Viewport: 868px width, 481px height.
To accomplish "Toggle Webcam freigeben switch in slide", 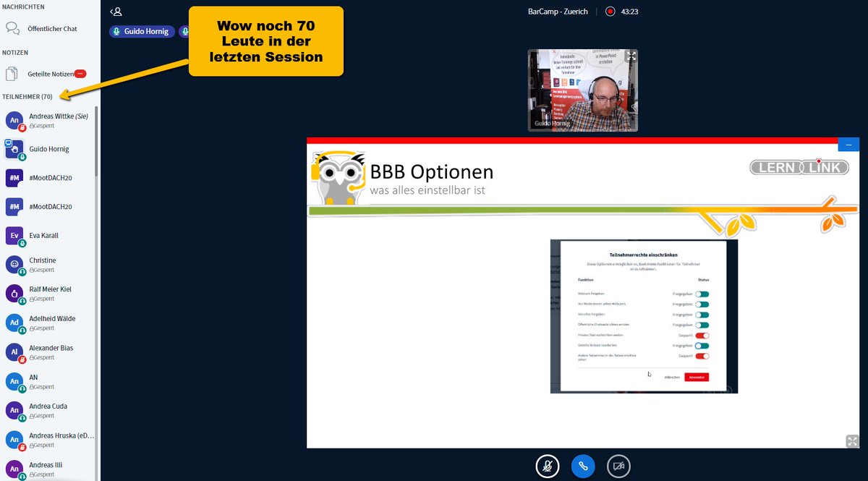I will pyautogui.click(x=702, y=294).
